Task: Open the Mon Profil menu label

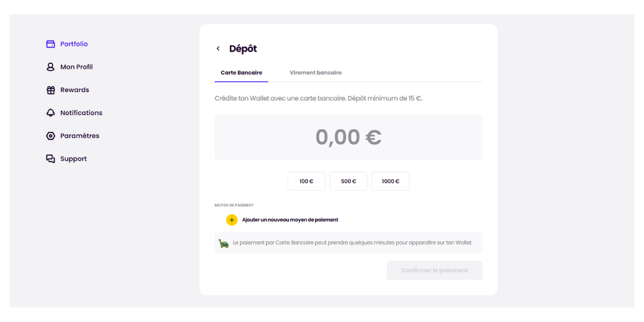Action: point(77,67)
